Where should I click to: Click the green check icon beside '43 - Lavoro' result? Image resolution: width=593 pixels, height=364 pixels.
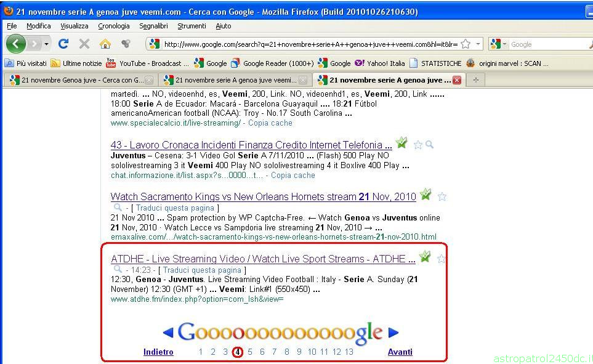(x=401, y=143)
